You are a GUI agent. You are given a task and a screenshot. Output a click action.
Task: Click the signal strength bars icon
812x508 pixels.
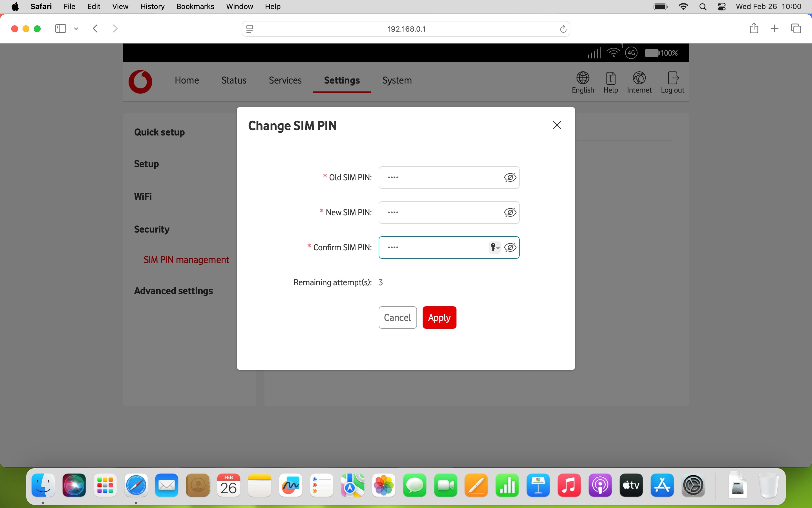[594, 53]
